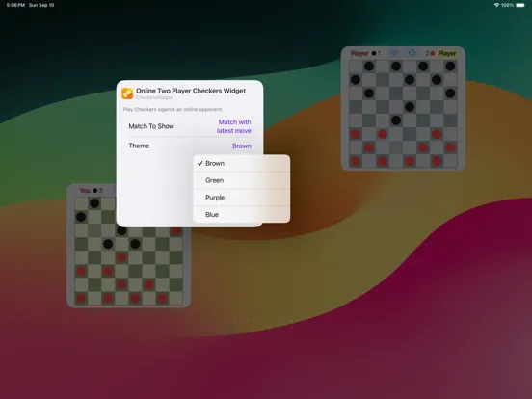
Task: Tap the gray checkers board widget
Action: pyautogui.click(x=403, y=109)
